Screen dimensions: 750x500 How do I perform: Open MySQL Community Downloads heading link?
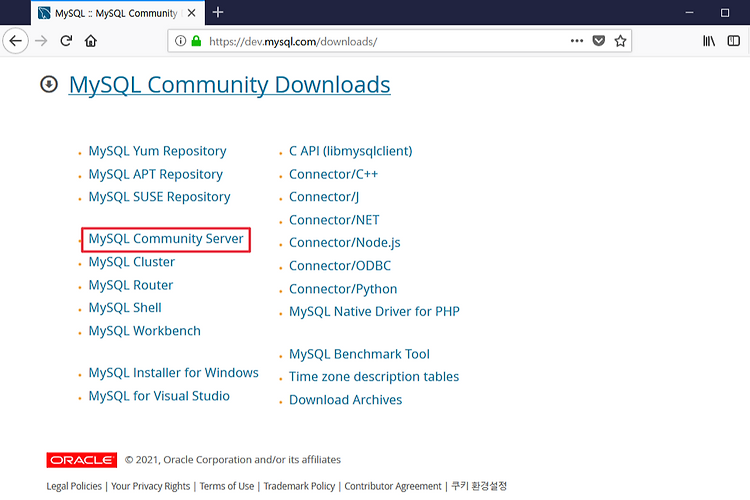coord(230,85)
